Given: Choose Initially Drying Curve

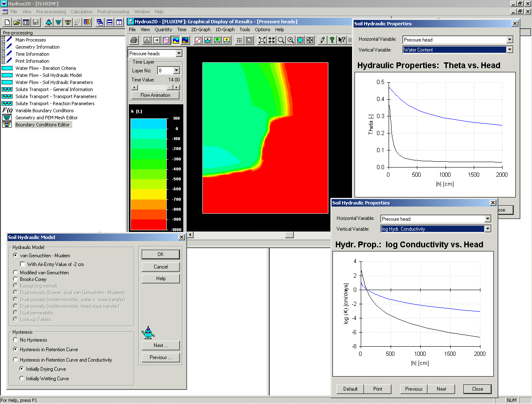Looking at the screenshot, I should click(42, 369).
